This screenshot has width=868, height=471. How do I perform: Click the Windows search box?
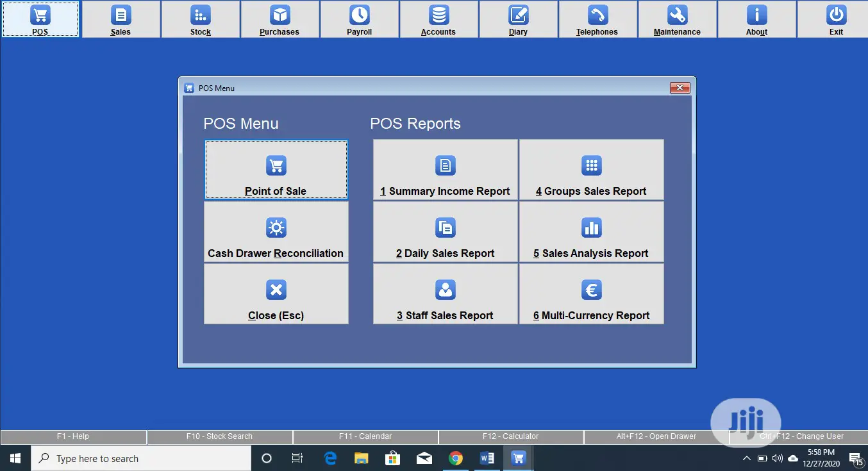pyautogui.click(x=141, y=458)
